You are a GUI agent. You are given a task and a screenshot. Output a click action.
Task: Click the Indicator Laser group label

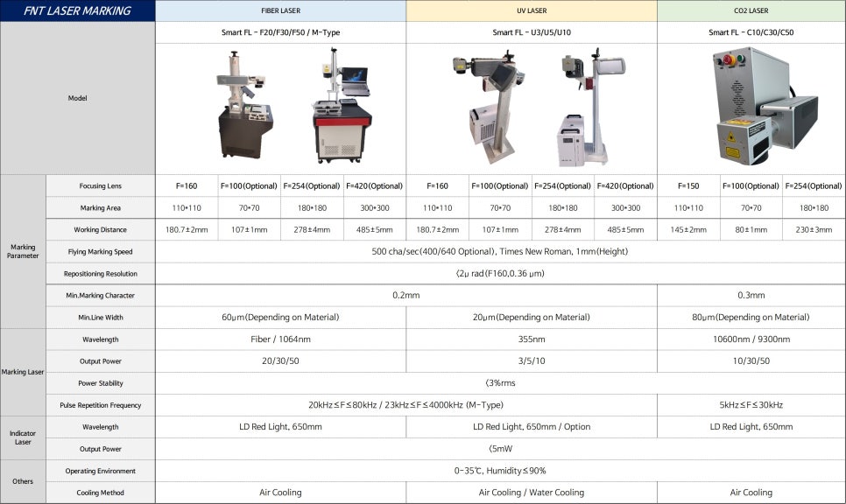click(x=23, y=437)
